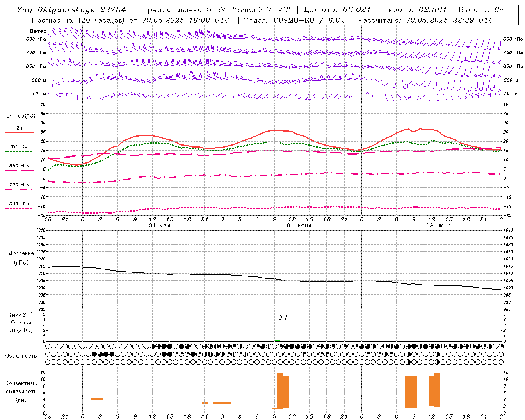Image resolution: width=525 pixels, height=420 pixels.
Task: Click the 01 июня date label
Action: click(299, 226)
